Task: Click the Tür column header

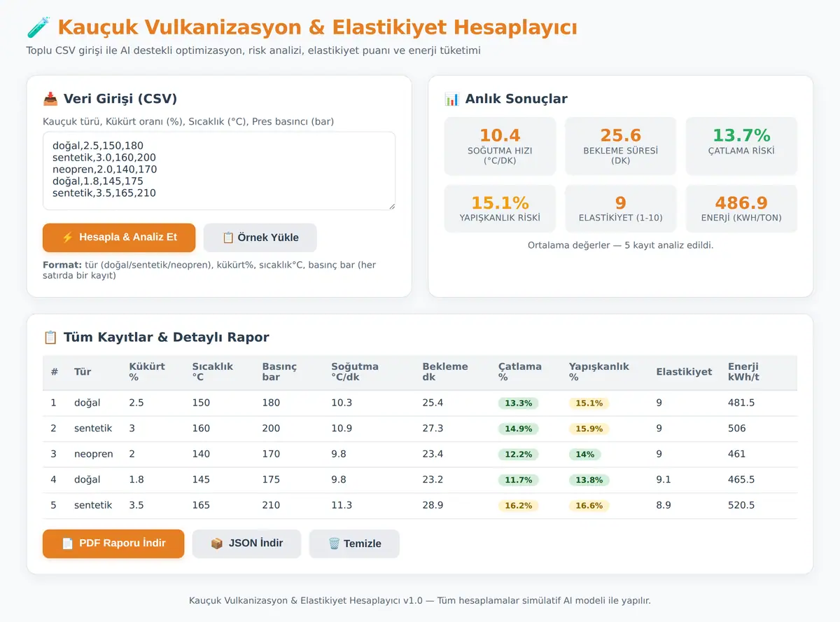Action: click(x=83, y=372)
